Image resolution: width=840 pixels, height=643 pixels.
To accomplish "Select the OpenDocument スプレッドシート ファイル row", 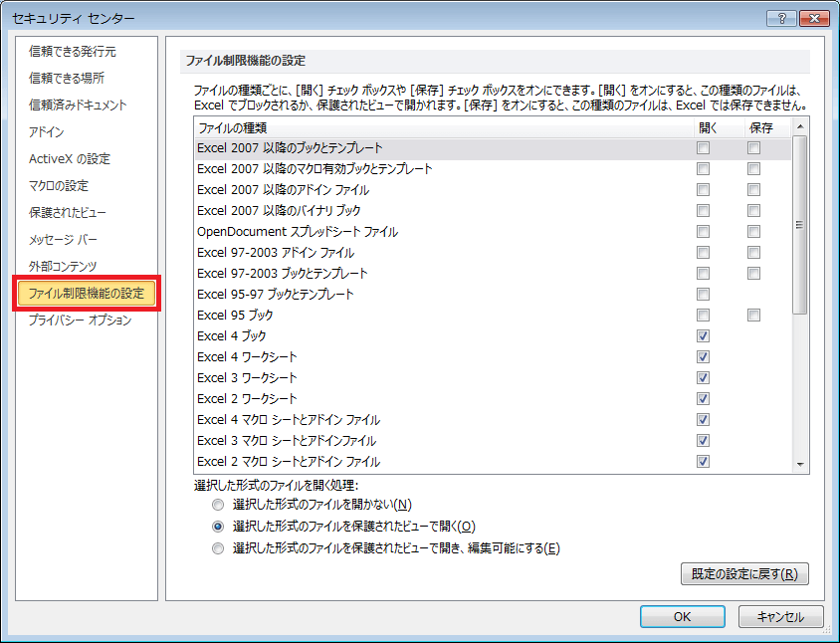I will pos(493,232).
